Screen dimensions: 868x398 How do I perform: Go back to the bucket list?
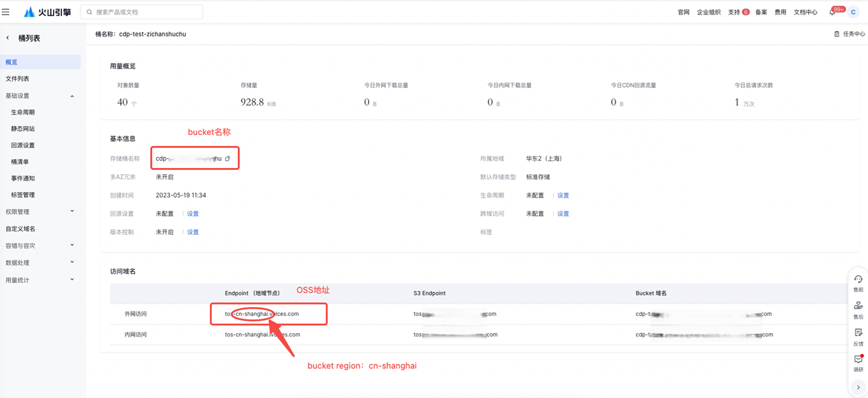click(x=8, y=39)
